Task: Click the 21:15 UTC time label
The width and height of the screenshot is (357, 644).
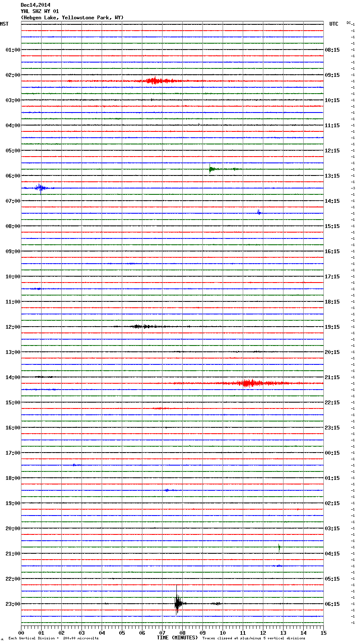Action: 332,377
